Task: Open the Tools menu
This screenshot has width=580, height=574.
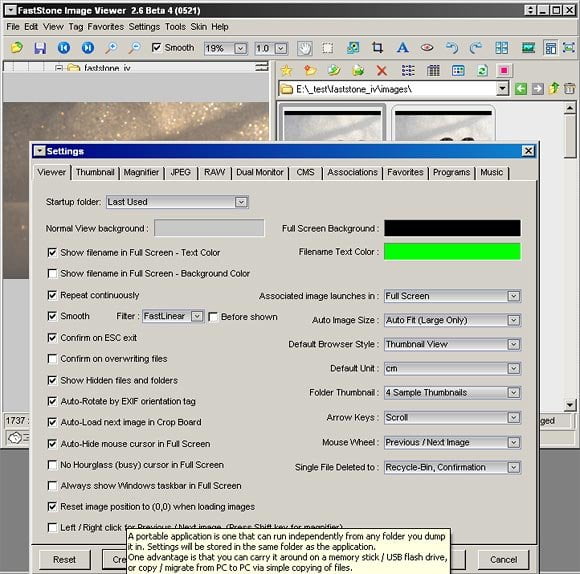Action: point(175,27)
